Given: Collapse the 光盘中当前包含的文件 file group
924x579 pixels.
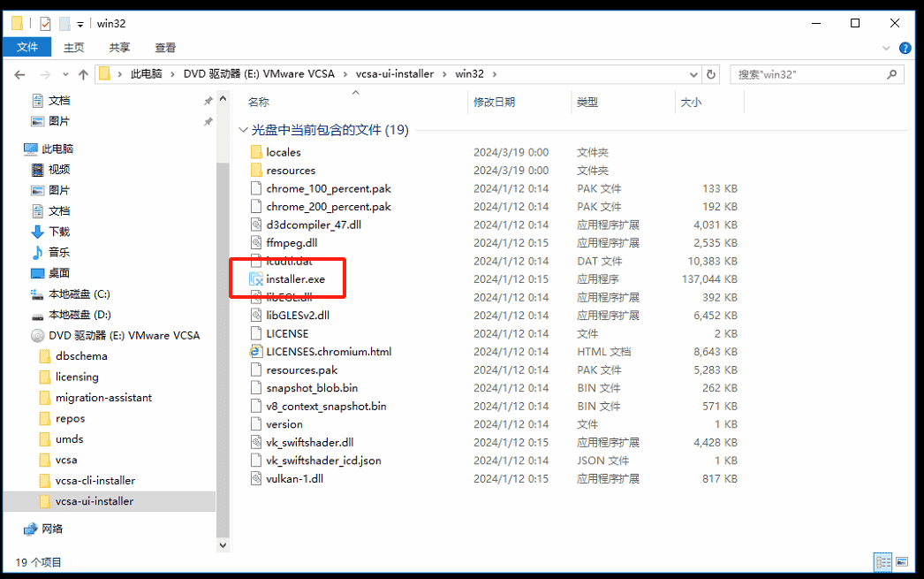Looking at the screenshot, I should pyautogui.click(x=243, y=128).
